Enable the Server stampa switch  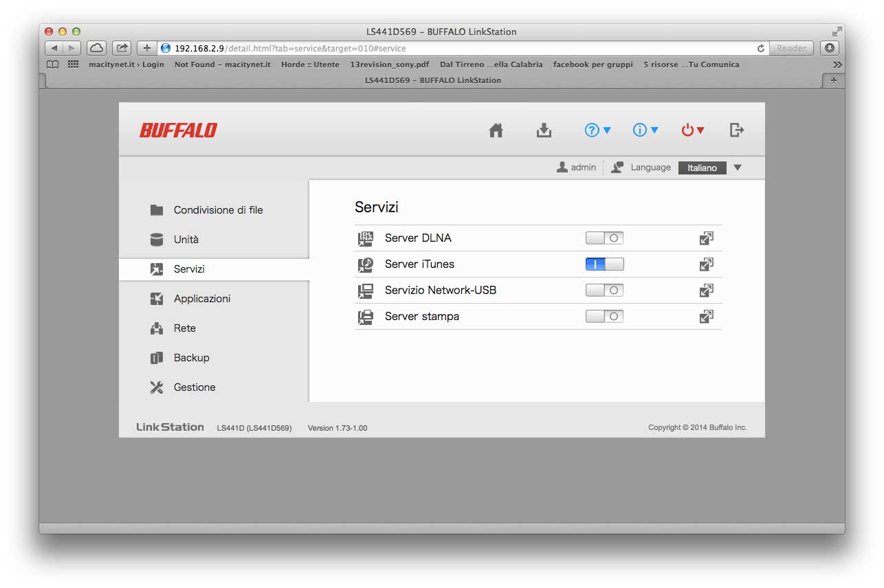point(604,317)
